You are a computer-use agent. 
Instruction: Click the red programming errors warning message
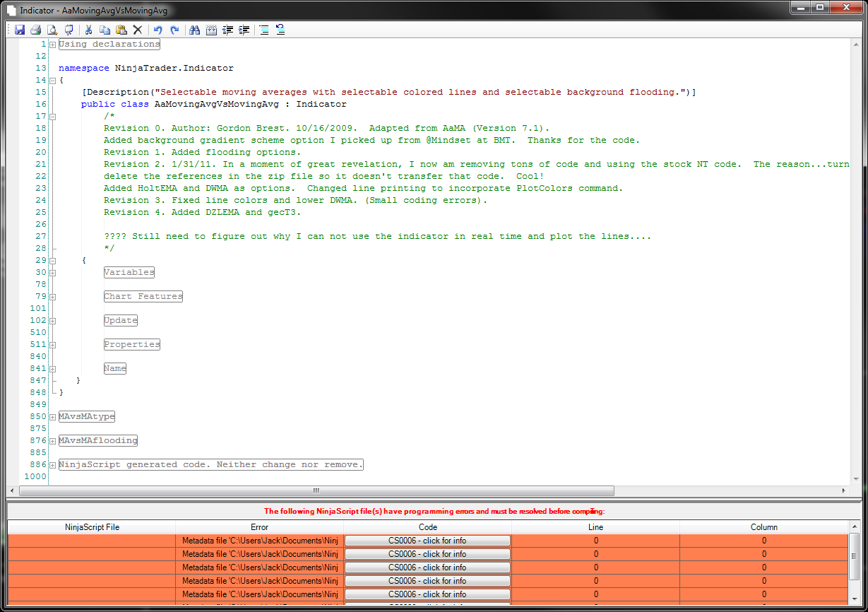(434, 511)
